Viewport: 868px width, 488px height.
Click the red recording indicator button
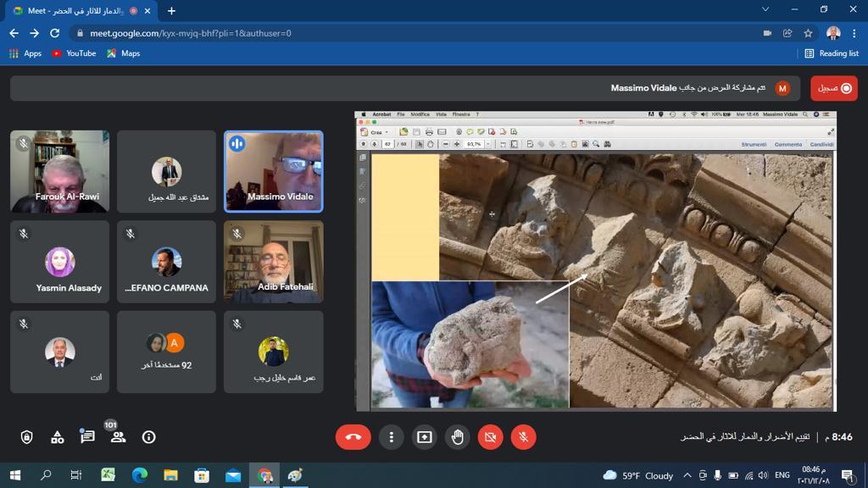[x=833, y=88]
